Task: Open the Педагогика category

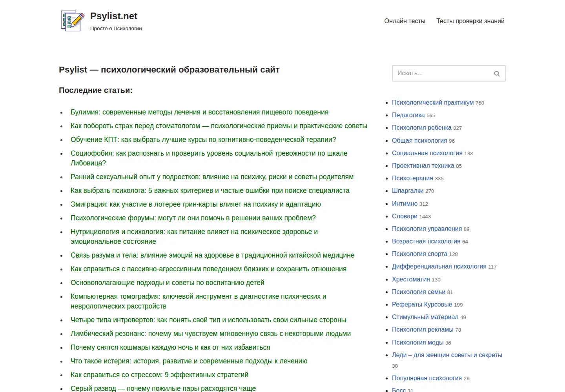Action: click(408, 115)
